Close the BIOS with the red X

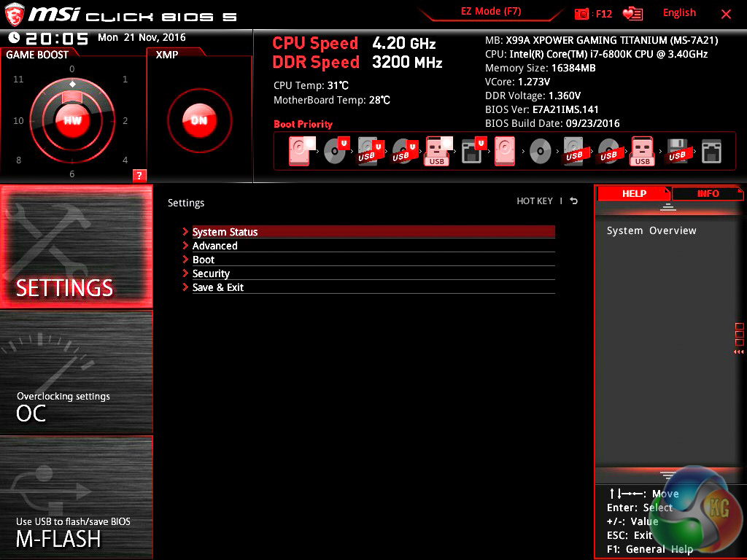click(726, 15)
